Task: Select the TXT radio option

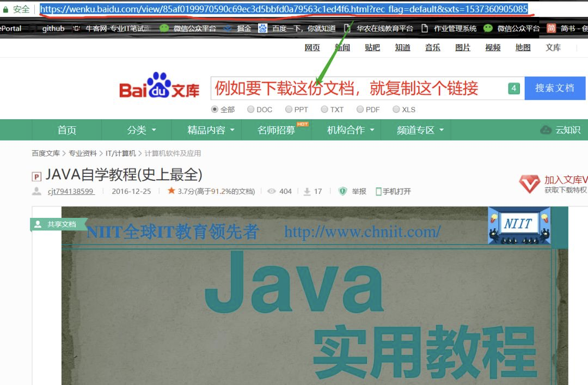Action: click(x=324, y=109)
